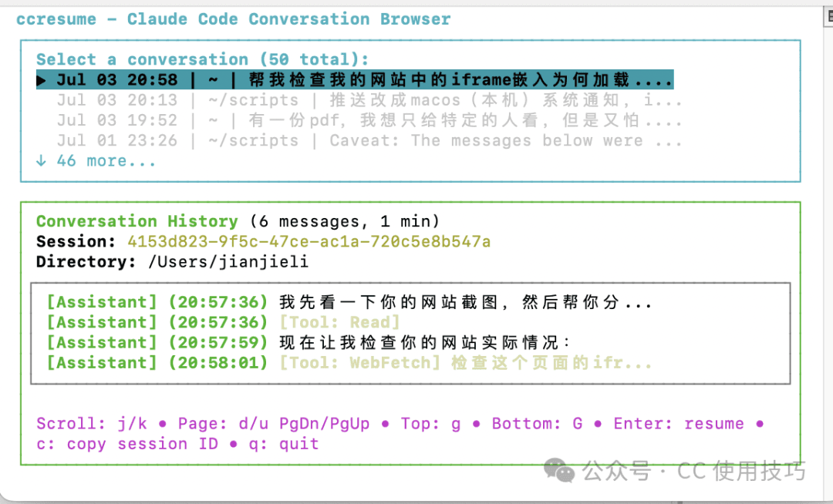This screenshot has height=504, width=833.
Task: Click the selected-row arrow marker
Action: pyautogui.click(x=42, y=80)
